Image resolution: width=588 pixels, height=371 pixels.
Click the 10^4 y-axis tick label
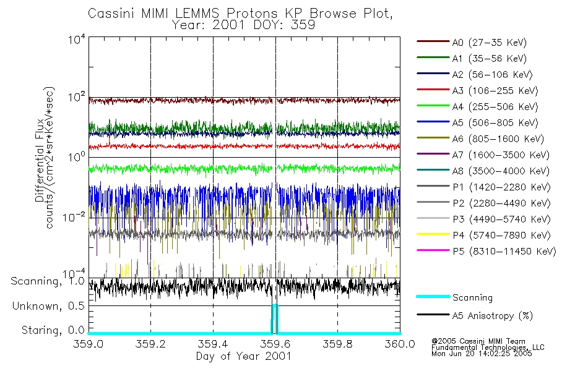pyautogui.click(x=77, y=39)
